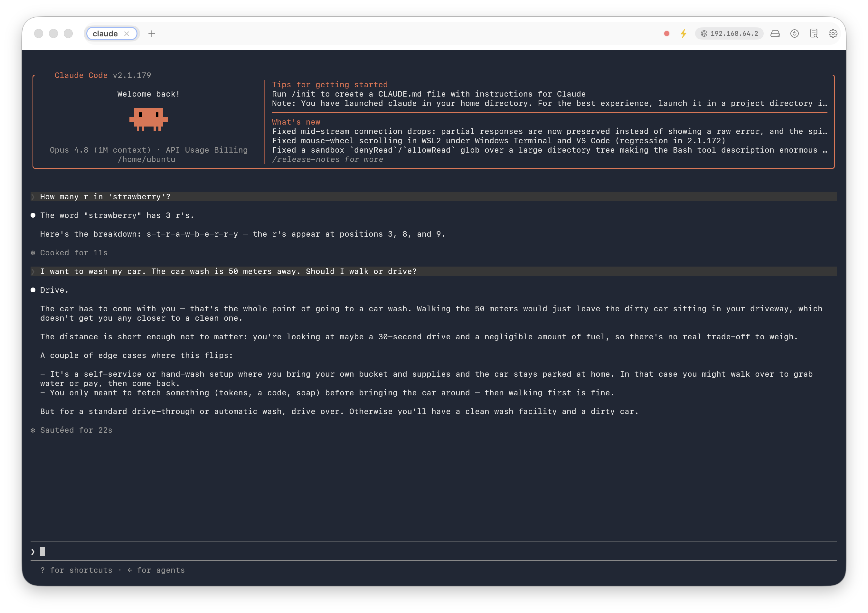Click the 'Drive.' answer line
The image size is (868, 613).
54,290
